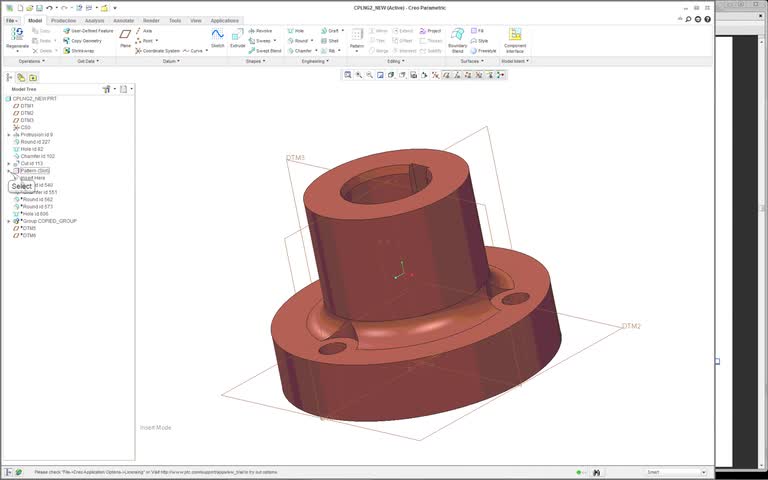This screenshot has width=768, height=480.
Task: Open Component Interface
Action: pos(515,39)
